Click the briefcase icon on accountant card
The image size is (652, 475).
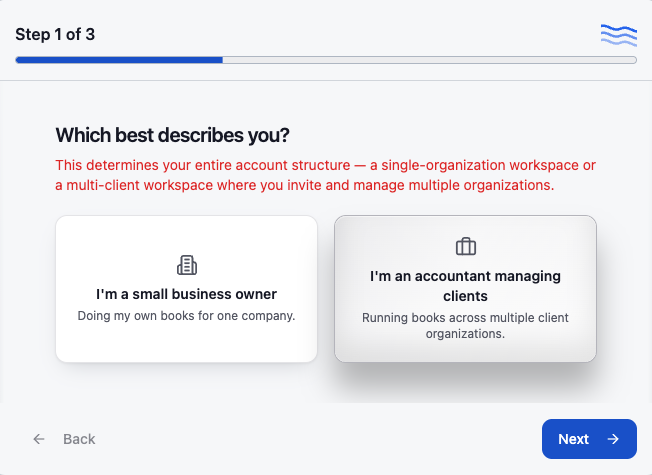tap(466, 246)
